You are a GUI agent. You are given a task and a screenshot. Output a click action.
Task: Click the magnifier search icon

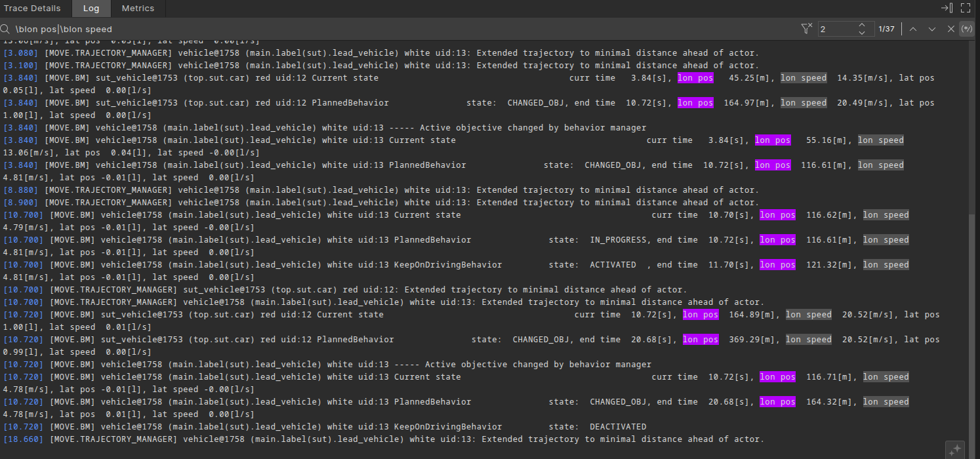6,29
